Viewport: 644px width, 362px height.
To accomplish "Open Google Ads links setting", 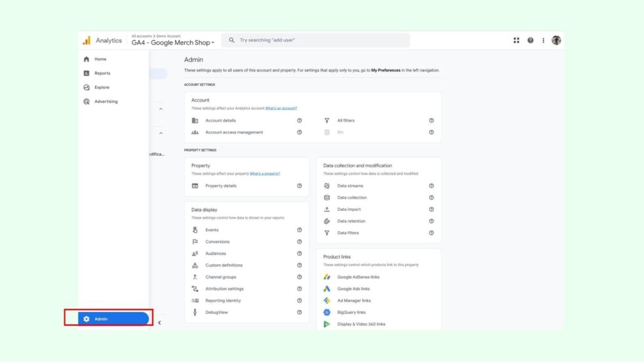I will (353, 289).
